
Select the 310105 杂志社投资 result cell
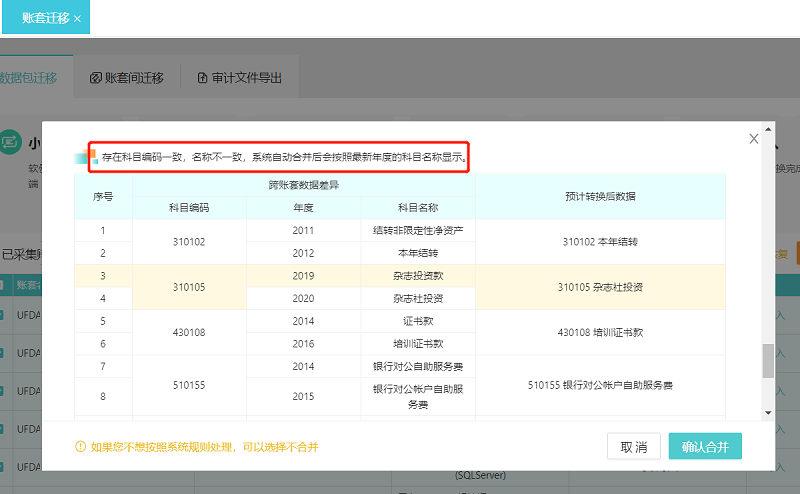(x=600, y=287)
